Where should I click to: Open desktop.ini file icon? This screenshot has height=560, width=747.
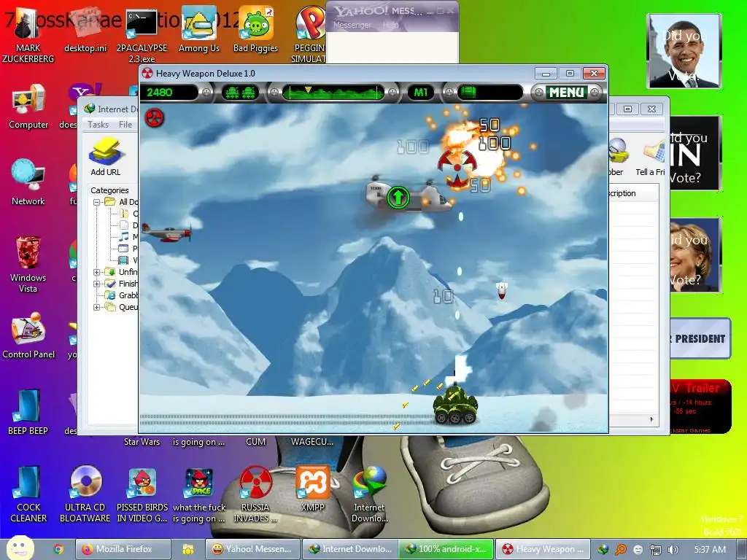click(85, 28)
